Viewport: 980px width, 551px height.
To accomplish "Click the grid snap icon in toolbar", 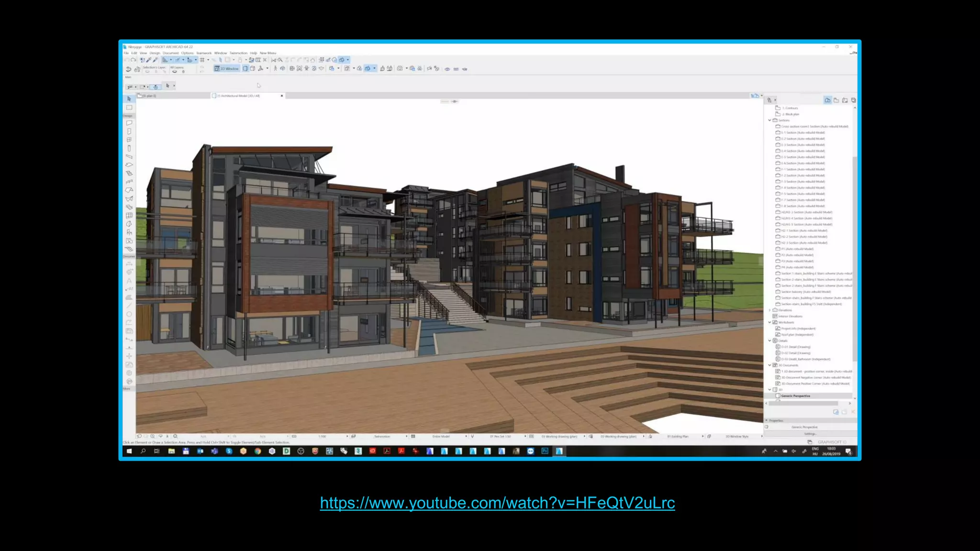I will (x=202, y=60).
